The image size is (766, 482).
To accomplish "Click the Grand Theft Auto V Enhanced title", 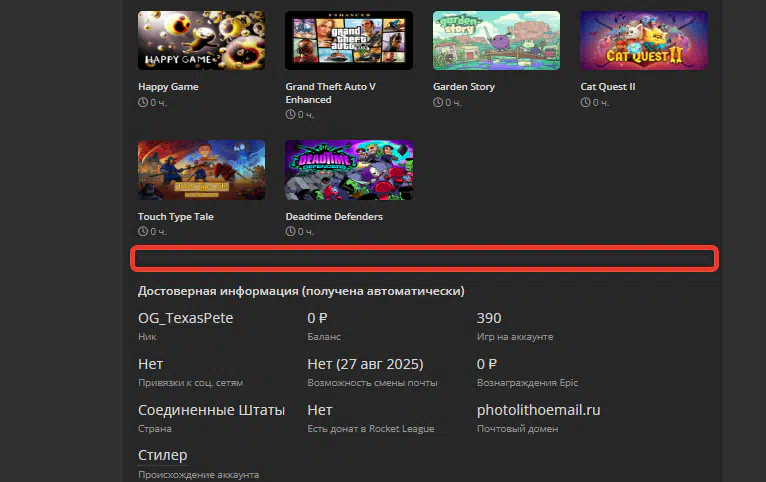I will pyautogui.click(x=331, y=93).
